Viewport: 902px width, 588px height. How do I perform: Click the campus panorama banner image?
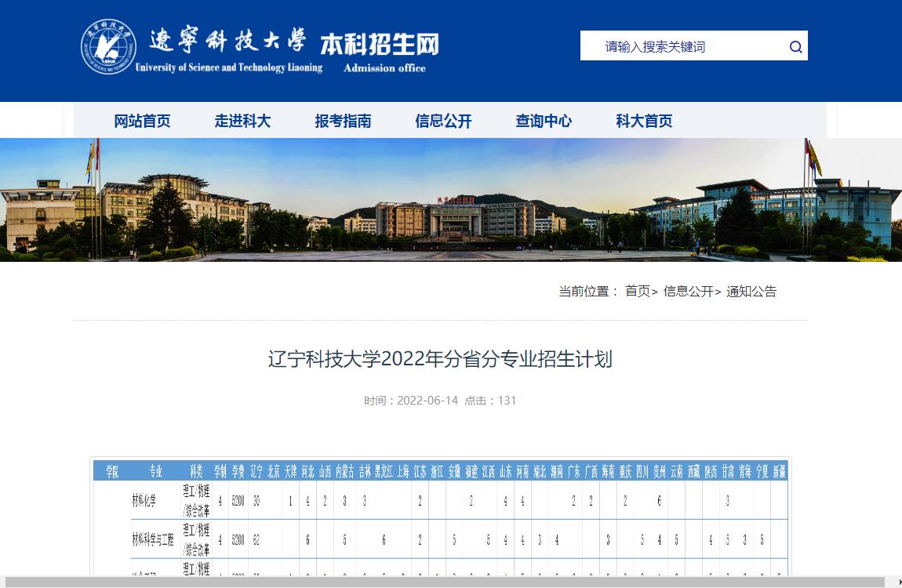451,199
